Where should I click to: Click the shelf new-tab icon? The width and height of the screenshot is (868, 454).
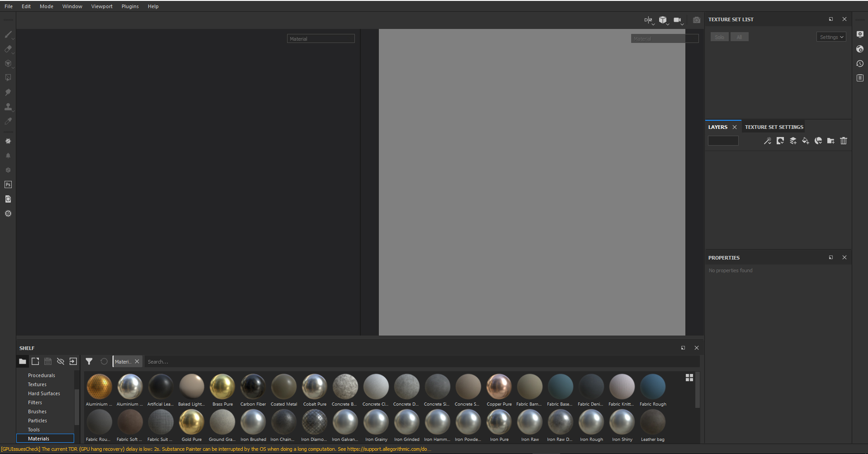point(35,361)
